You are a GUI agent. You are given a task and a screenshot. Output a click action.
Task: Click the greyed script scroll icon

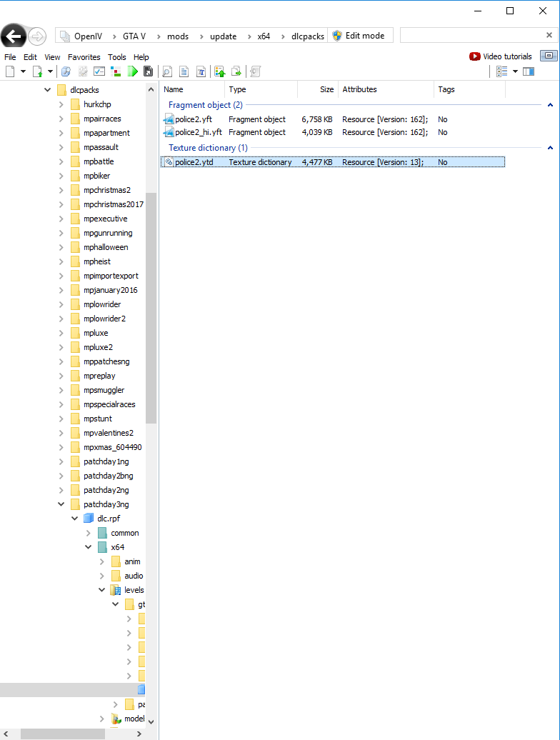(255, 71)
